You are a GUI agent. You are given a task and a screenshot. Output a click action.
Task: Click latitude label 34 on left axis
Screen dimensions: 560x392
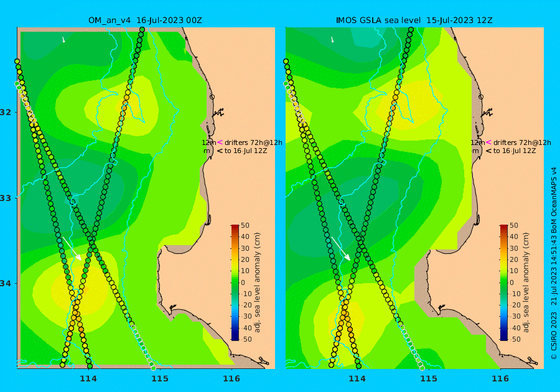pyautogui.click(x=6, y=284)
